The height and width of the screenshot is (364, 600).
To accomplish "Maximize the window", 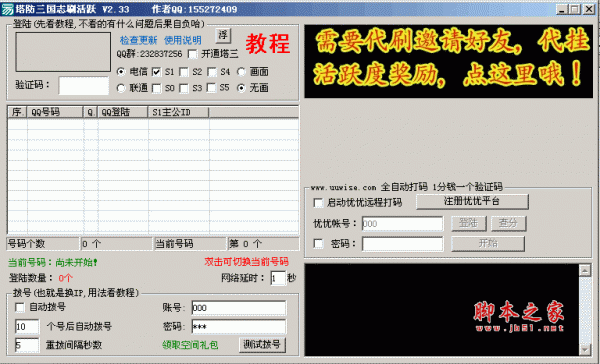I will pyautogui.click(x=575, y=9).
